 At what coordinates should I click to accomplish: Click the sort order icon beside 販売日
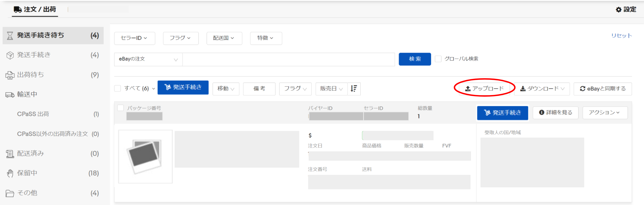[354, 89]
